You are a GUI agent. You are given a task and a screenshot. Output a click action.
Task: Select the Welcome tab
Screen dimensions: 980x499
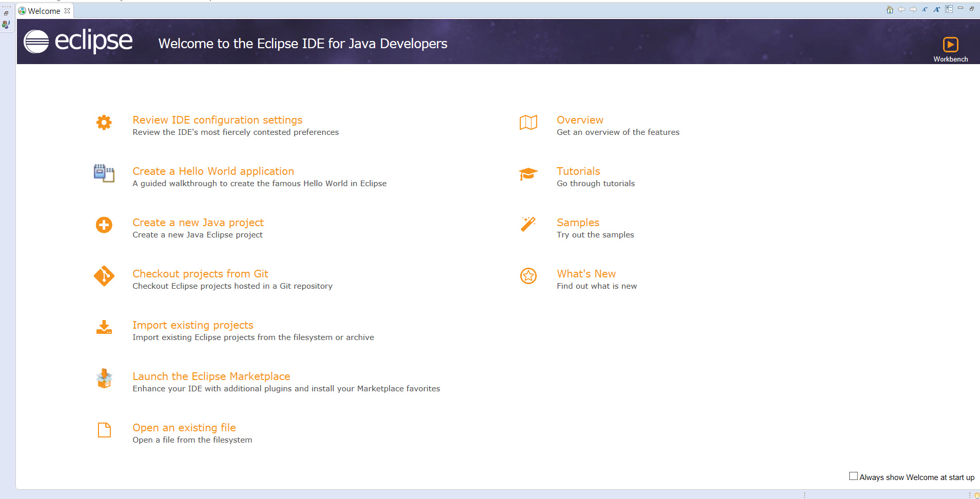point(44,11)
